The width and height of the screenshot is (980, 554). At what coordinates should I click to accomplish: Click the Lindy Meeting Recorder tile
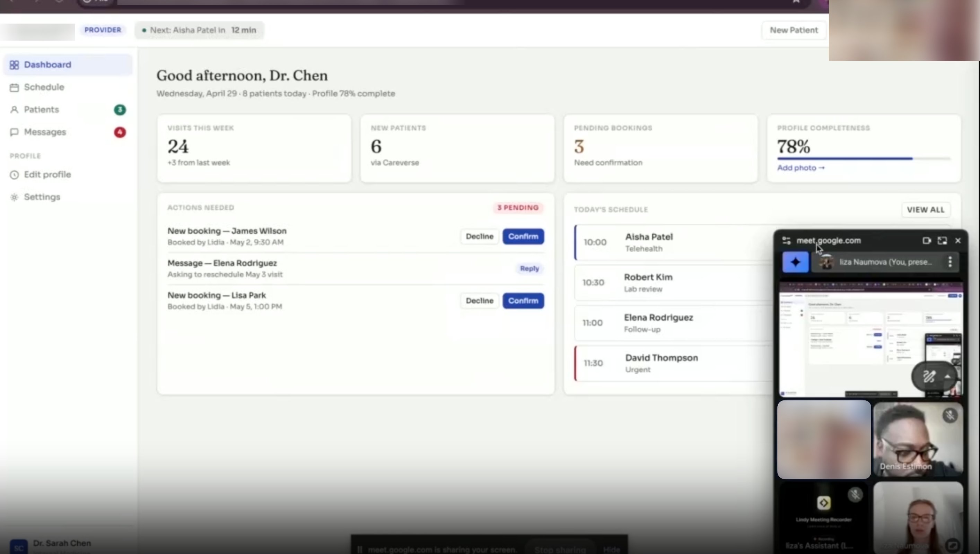(824, 518)
